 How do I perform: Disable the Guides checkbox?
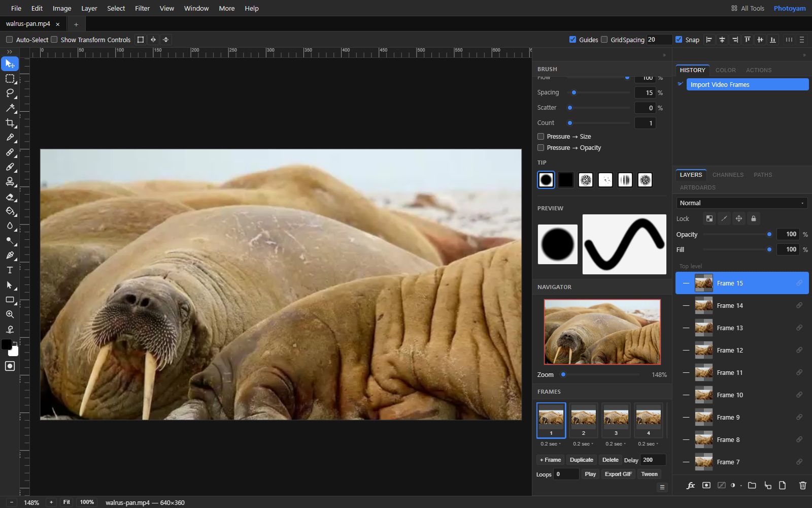[572, 40]
